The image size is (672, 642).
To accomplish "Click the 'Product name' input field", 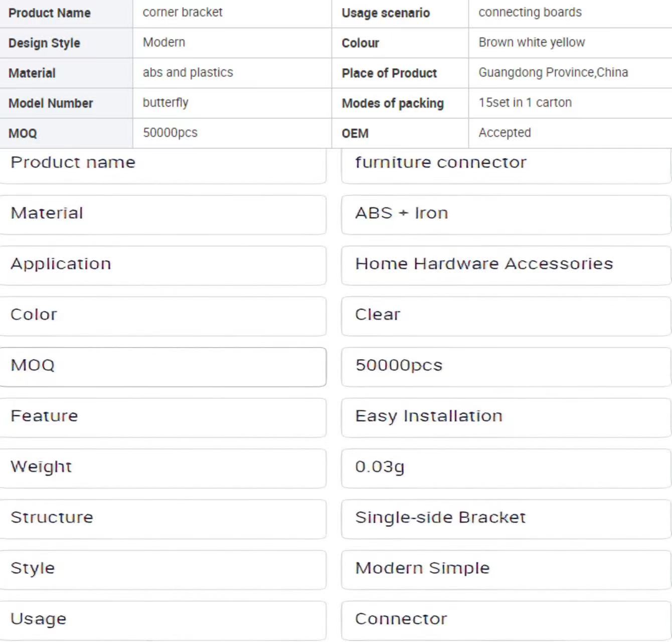I will [163, 166].
